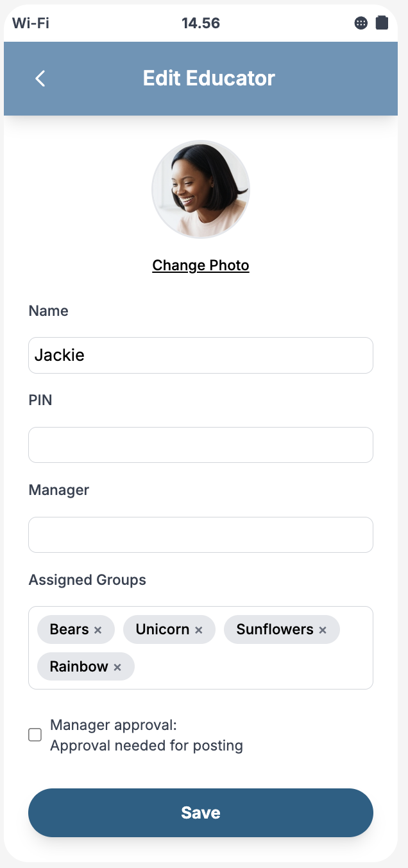Click the Change Photo link
Image resolution: width=408 pixels, height=868 pixels.
click(x=201, y=265)
